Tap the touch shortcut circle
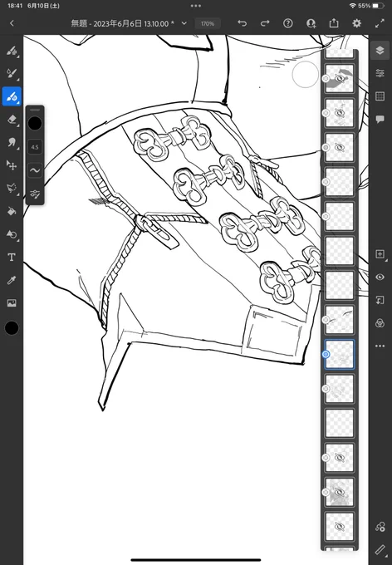 (x=305, y=75)
